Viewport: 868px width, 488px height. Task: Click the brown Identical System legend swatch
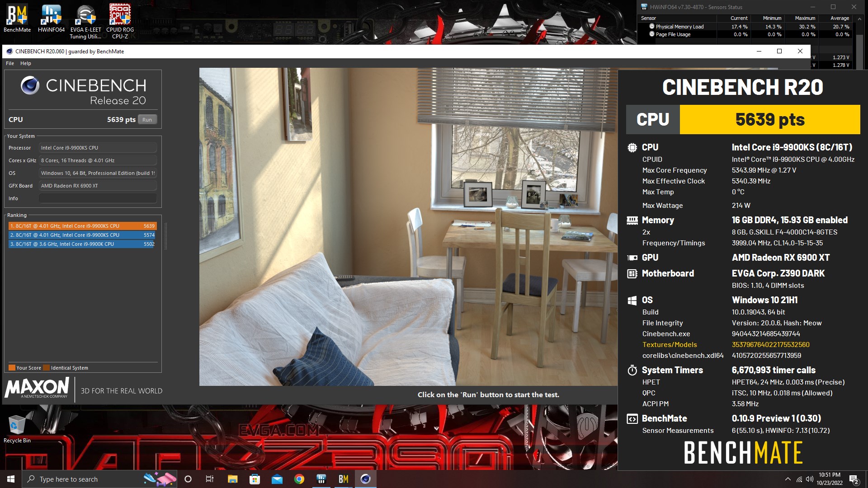tap(46, 368)
